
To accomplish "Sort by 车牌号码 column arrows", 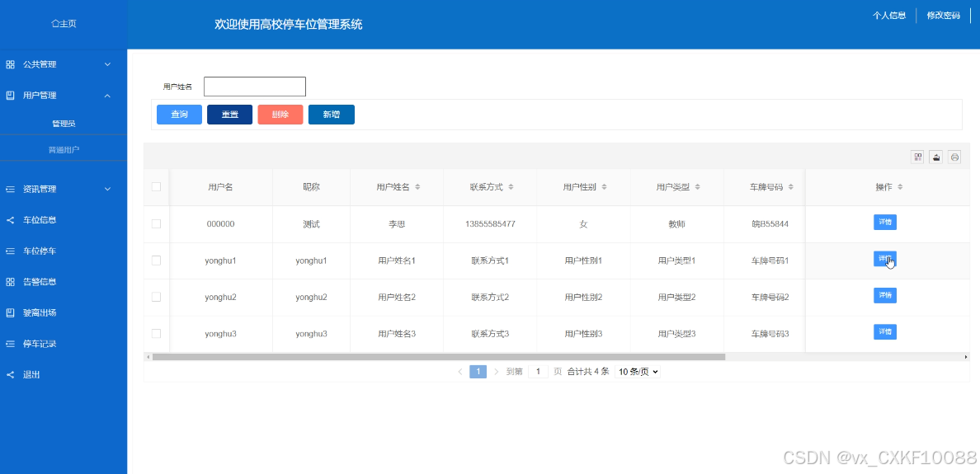I will click(x=790, y=187).
